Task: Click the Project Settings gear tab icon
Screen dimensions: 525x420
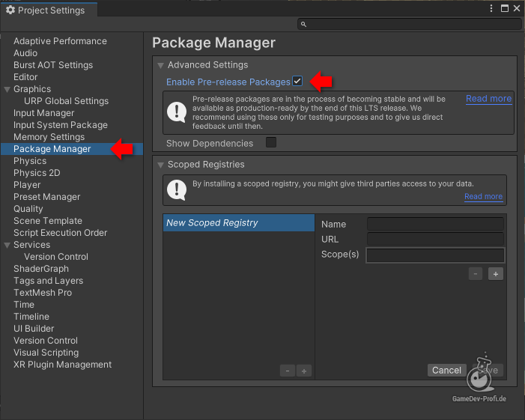Action: click(x=10, y=10)
